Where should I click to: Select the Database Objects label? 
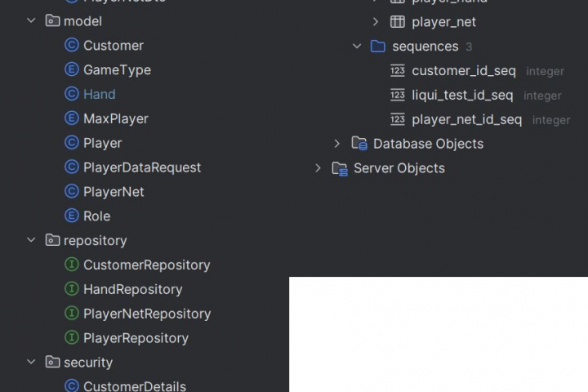click(428, 144)
